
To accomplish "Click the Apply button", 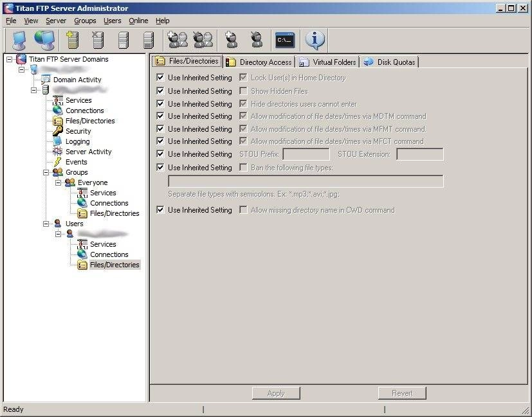I will click(x=276, y=393).
